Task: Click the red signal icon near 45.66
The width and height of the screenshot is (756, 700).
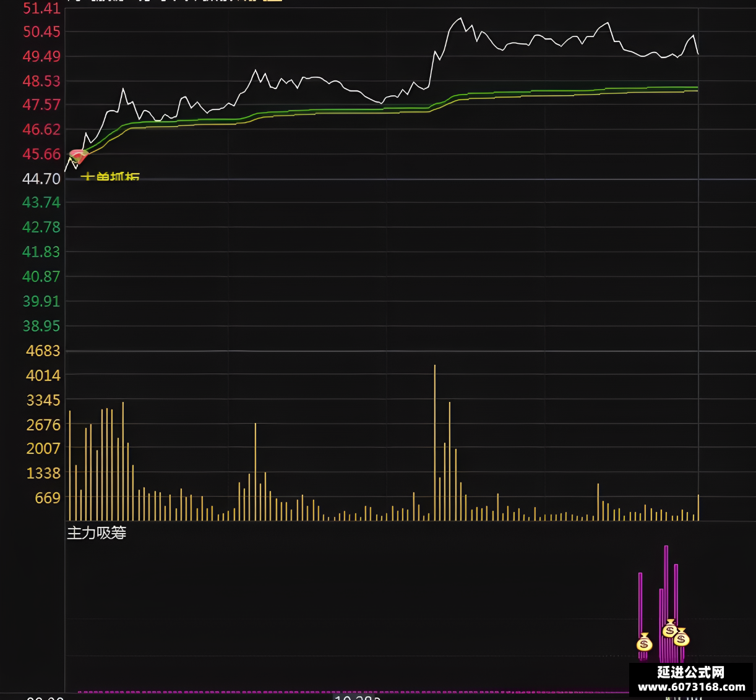Action: [78, 156]
